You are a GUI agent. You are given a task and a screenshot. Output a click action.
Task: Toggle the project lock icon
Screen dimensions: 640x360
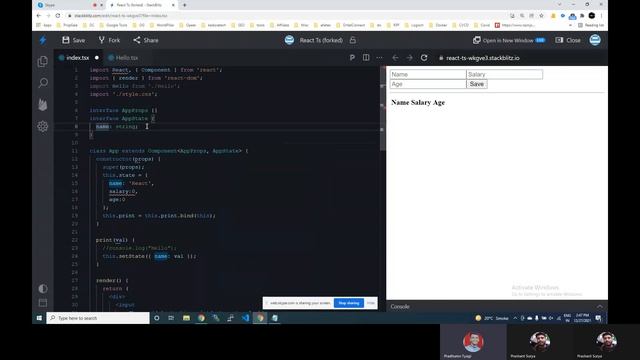click(353, 40)
